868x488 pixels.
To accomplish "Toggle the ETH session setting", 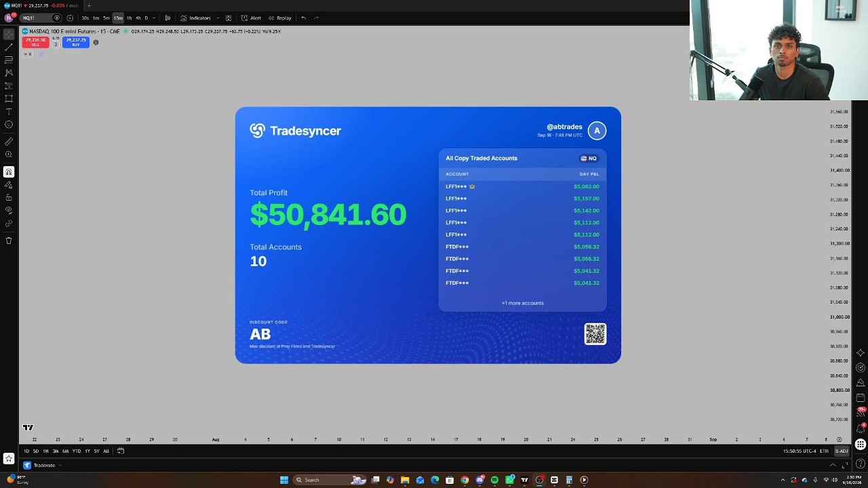I will 824,451.
